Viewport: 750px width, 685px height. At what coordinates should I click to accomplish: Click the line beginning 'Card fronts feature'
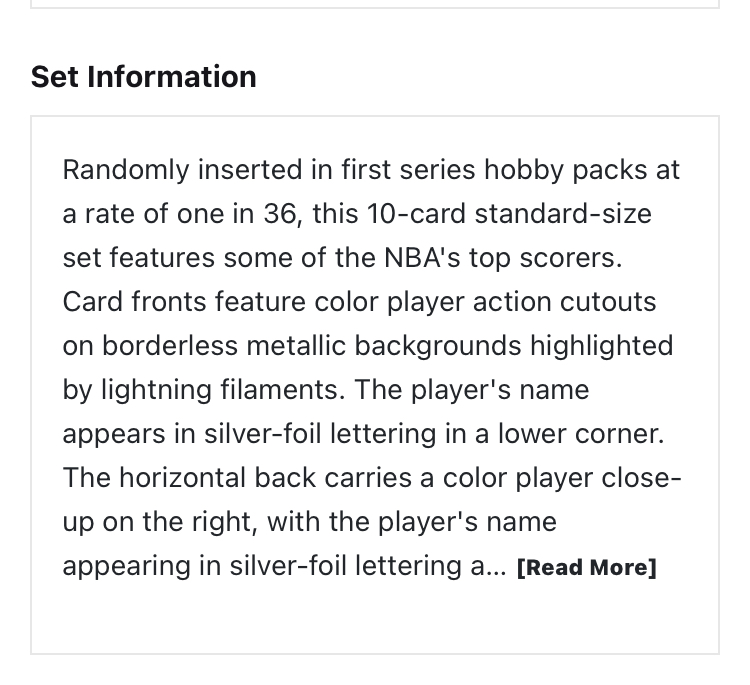click(359, 302)
